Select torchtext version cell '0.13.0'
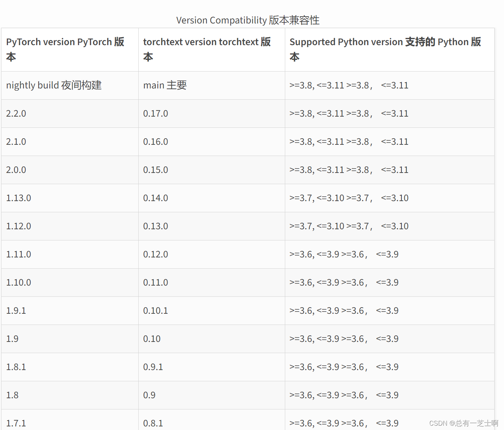Viewport: 504px width, 430px height. [x=212, y=226]
